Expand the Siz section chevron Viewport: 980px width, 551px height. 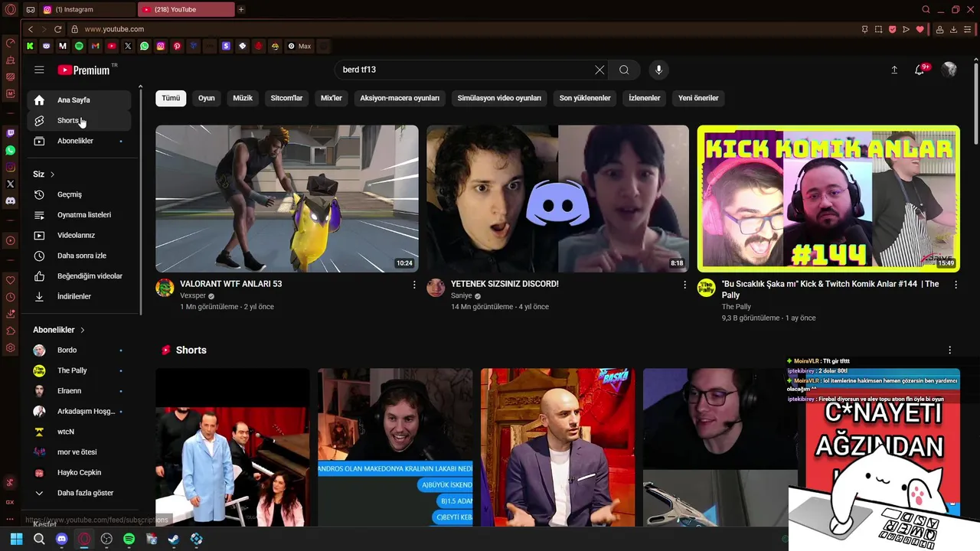(x=52, y=174)
